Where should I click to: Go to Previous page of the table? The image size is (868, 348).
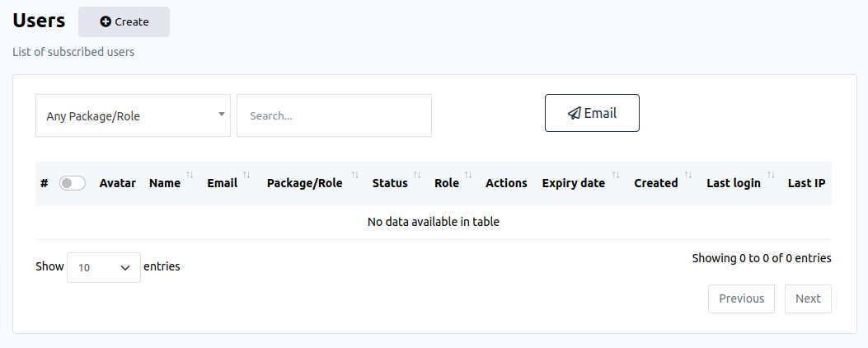[x=741, y=299]
